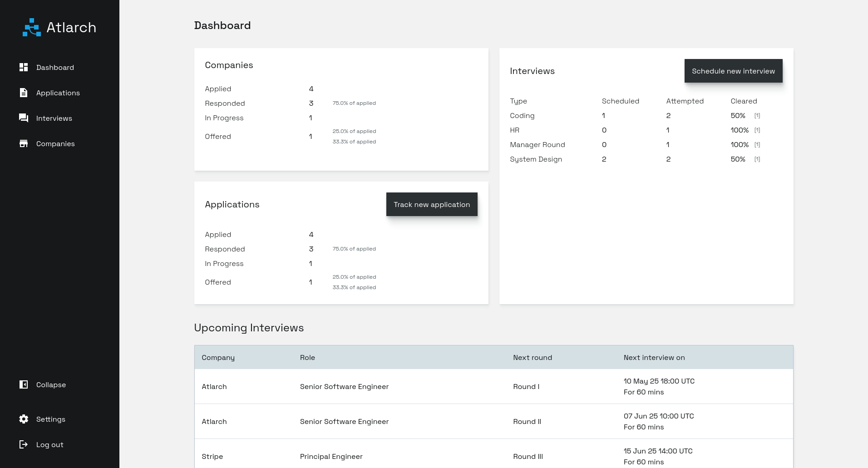
Task: Click the Interviews chat bubble icon
Action: [x=24, y=118]
